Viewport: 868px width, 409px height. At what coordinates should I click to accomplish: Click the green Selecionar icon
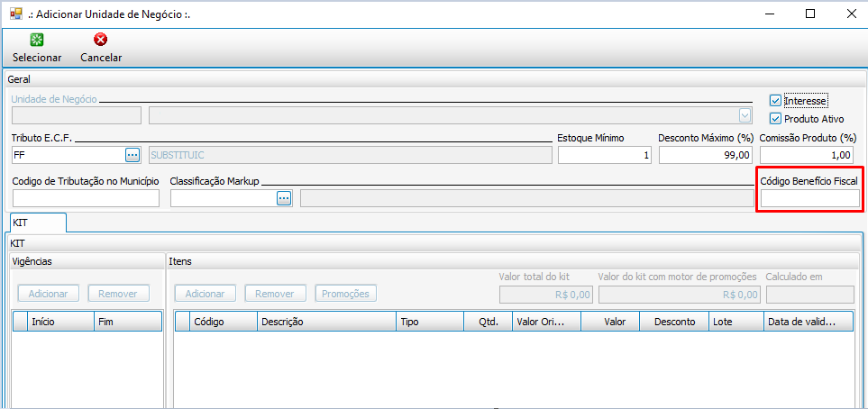coord(37,40)
